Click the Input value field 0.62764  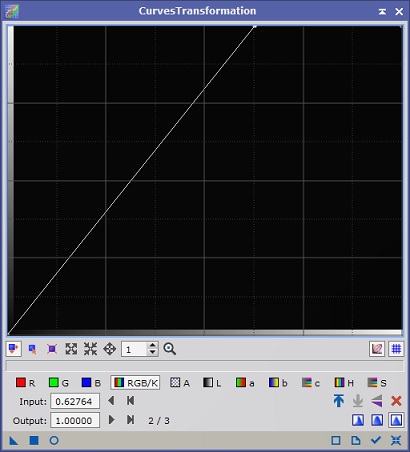pos(75,401)
